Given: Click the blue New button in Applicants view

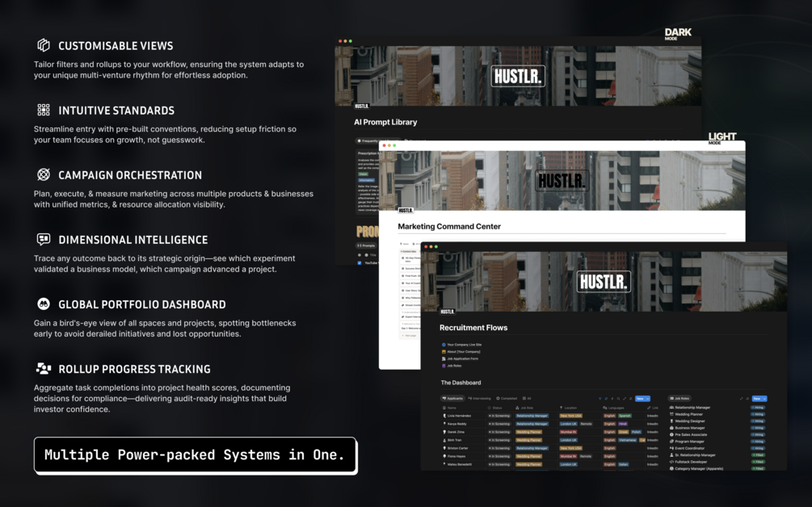Looking at the screenshot, I should (640, 398).
